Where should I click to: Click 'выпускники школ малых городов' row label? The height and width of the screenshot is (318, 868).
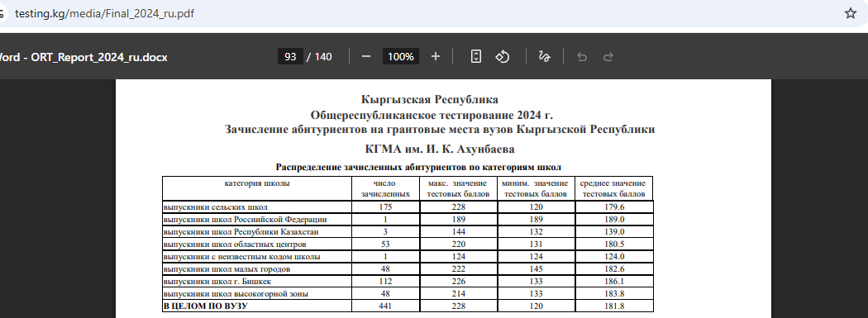pyautogui.click(x=227, y=268)
